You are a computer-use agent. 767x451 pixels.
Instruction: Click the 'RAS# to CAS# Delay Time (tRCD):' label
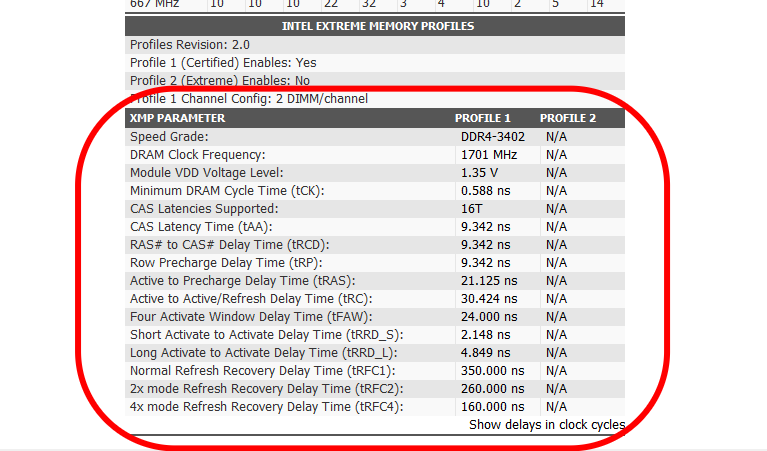click(229, 245)
